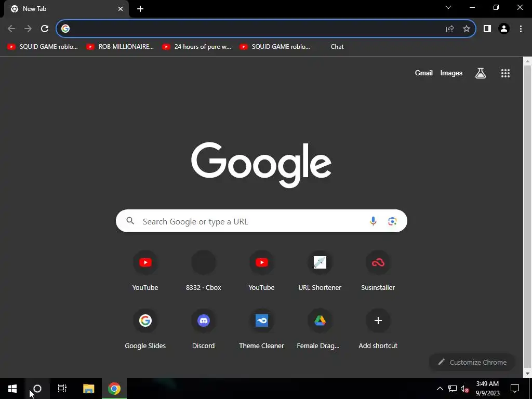
Task: Open the URL Shortener shortcut
Action: pos(320,271)
